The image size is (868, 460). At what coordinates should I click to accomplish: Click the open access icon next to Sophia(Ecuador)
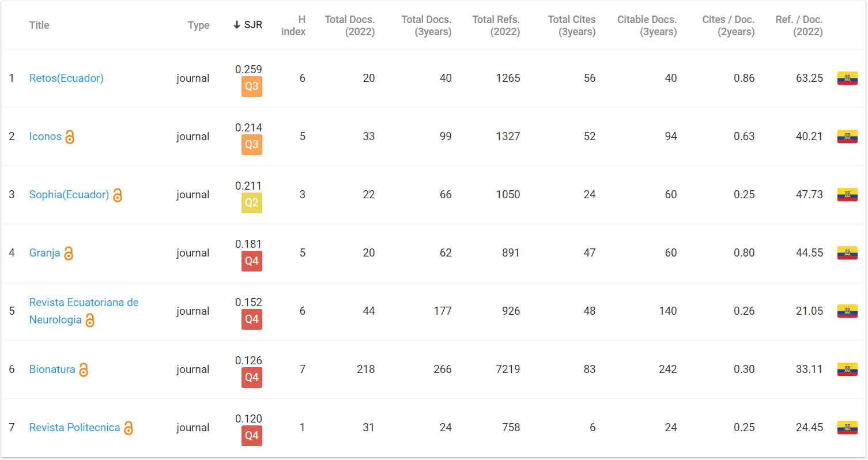coord(117,195)
